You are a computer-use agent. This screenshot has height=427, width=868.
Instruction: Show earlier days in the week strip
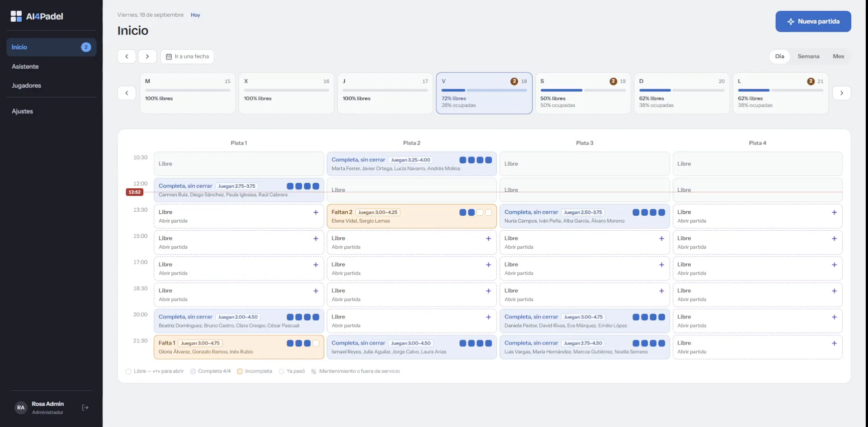[127, 93]
